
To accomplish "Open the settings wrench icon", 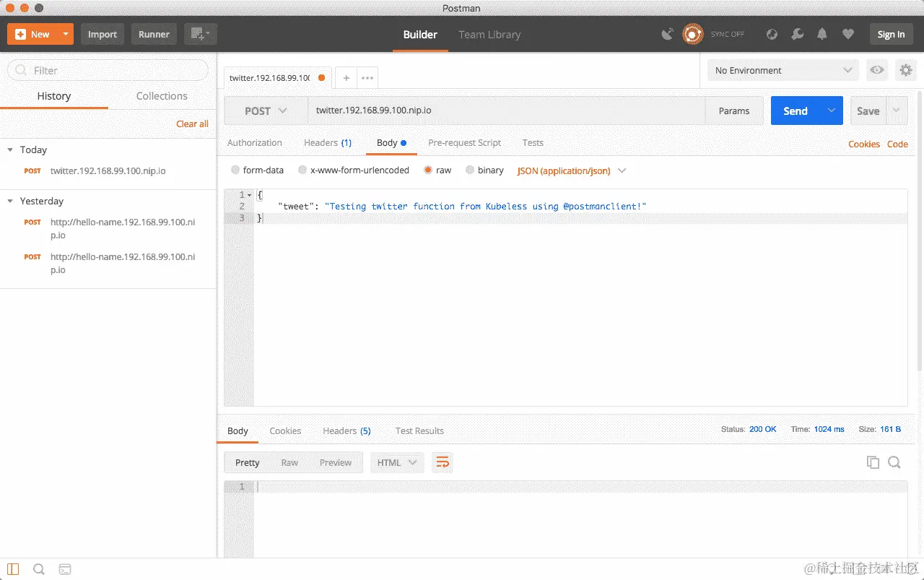I will click(797, 34).
